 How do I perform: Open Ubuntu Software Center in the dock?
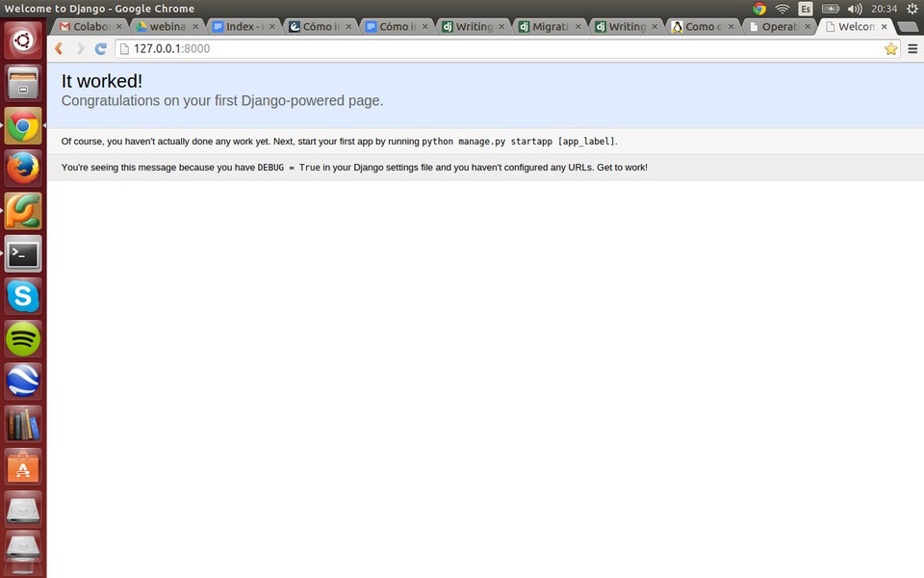tap(23, 466)
